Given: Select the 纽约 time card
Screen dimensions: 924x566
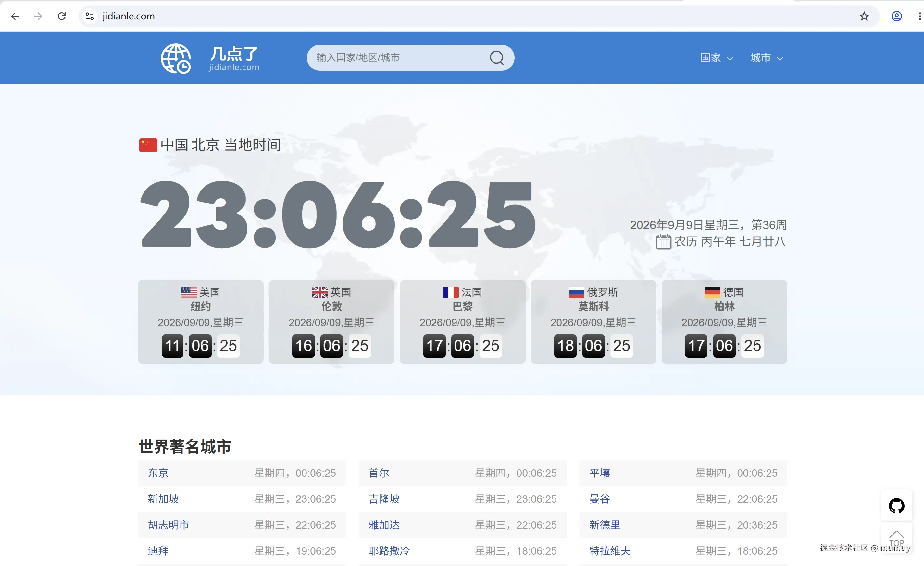Looking at the screenshot, I should (201, 322).
